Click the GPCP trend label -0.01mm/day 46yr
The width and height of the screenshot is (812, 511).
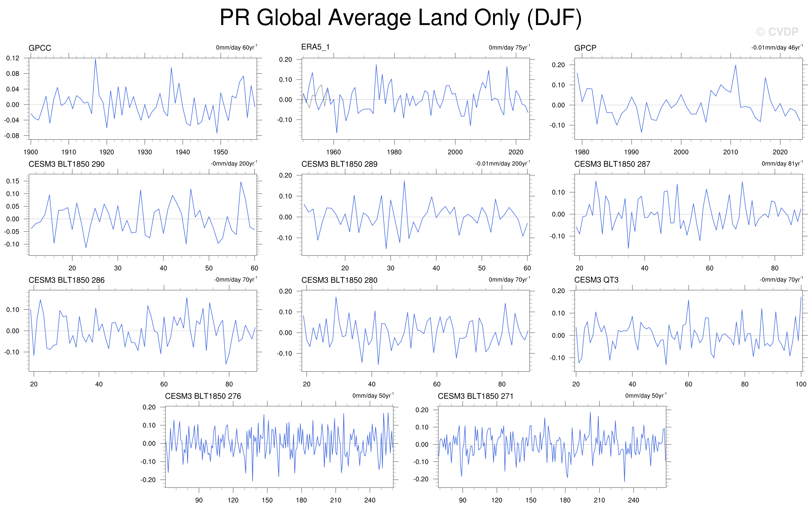(x=777, y=47)
